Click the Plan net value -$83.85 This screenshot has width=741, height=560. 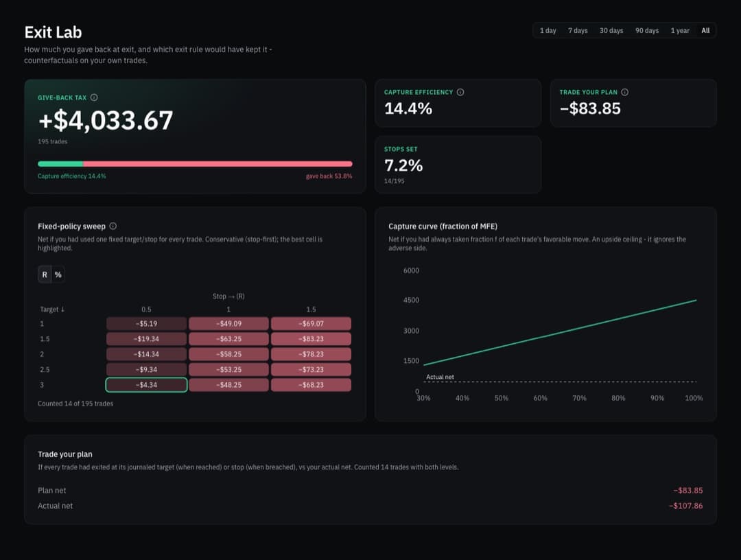point(687,491)
